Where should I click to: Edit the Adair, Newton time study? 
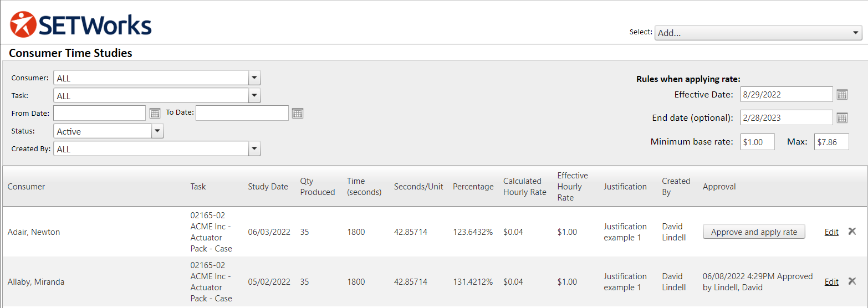(831, 232)
